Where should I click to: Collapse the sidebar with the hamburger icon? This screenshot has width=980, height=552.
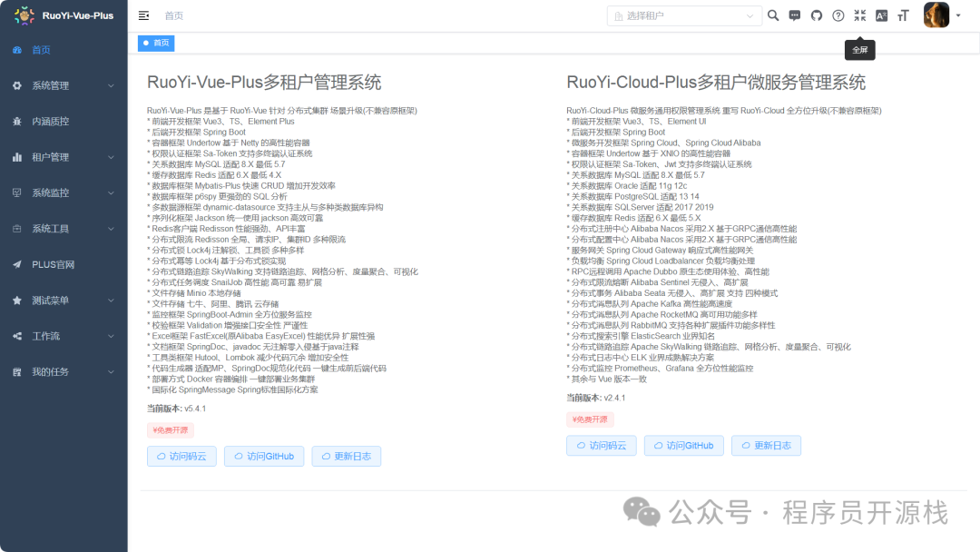point(143,15)
